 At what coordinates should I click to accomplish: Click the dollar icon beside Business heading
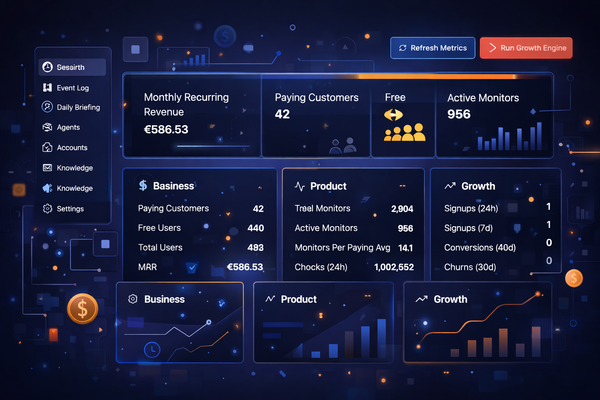coord(143,185)
